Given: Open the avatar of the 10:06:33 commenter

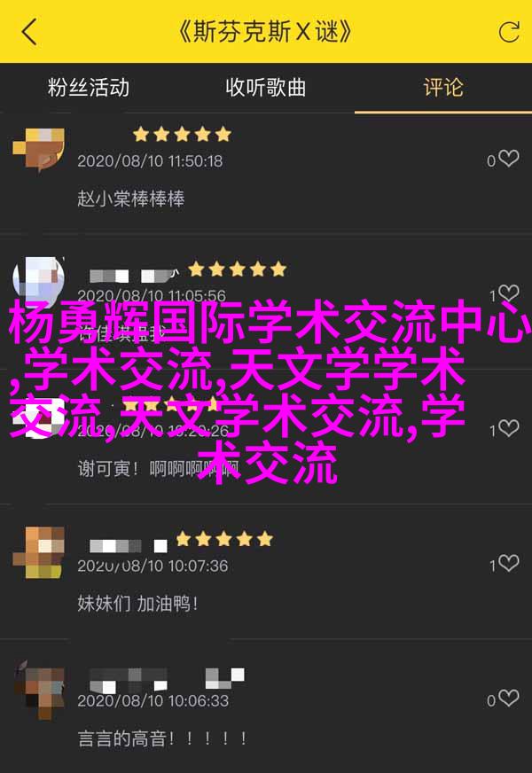Looking at the screenshot, I should [x=39, y=689].
